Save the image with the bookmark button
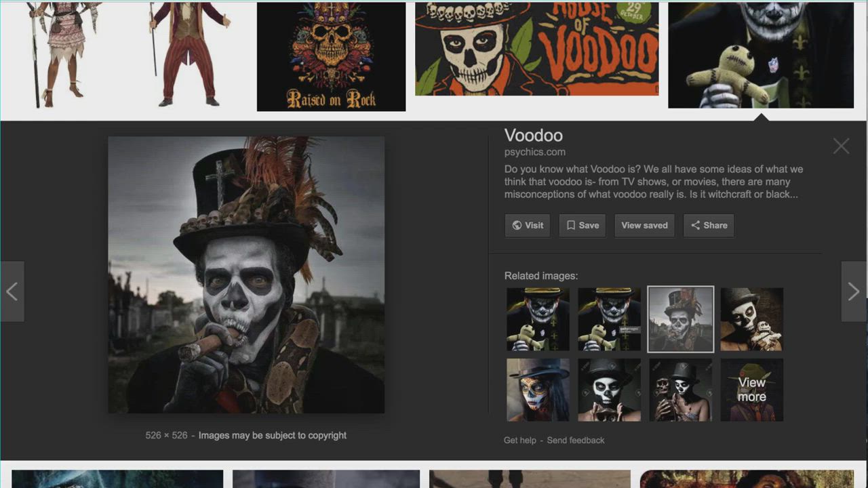 [x=583, y=226]
